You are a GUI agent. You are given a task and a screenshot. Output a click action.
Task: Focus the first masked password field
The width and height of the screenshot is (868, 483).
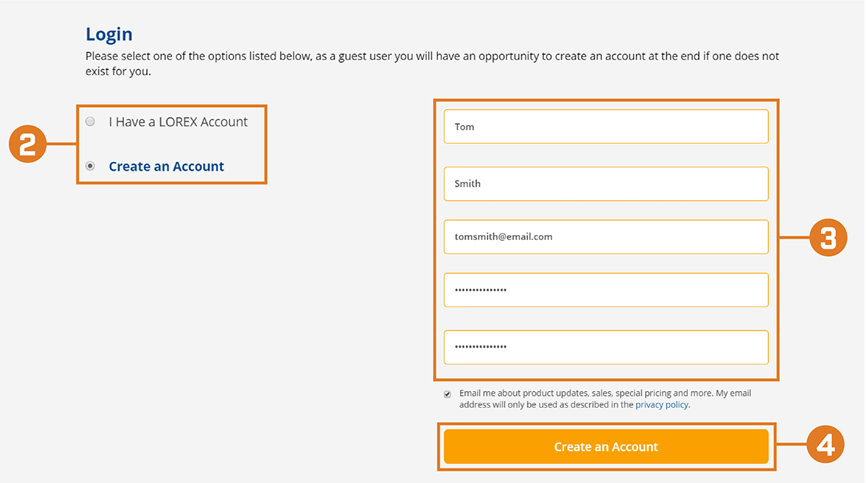606,290
